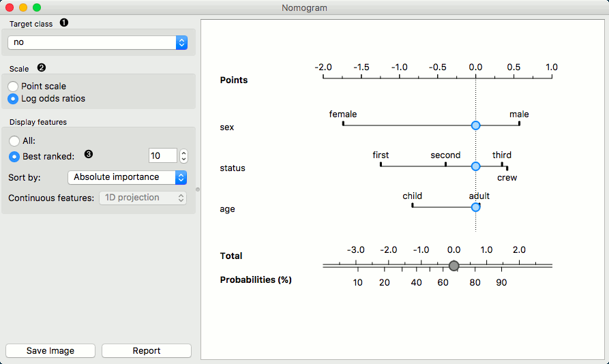The height and width of the screenshot is (364, 609).
Task: Click the best ranked count field showing 10
Action: pos(162,156)
